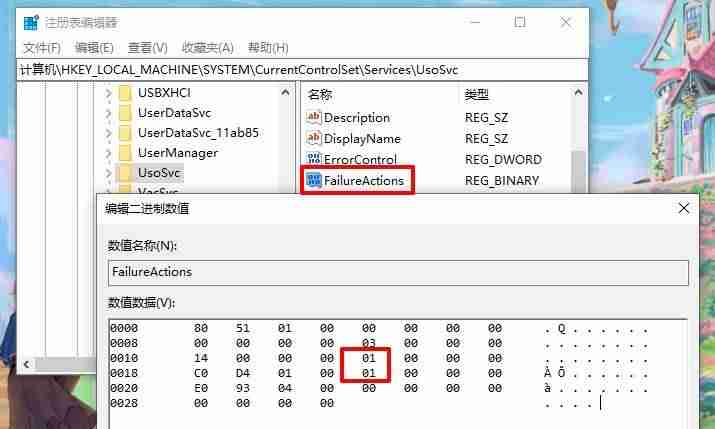This screenshot has height=429, width=715.
Task: Open the 查看(V) menu
Action: (147, 48)
